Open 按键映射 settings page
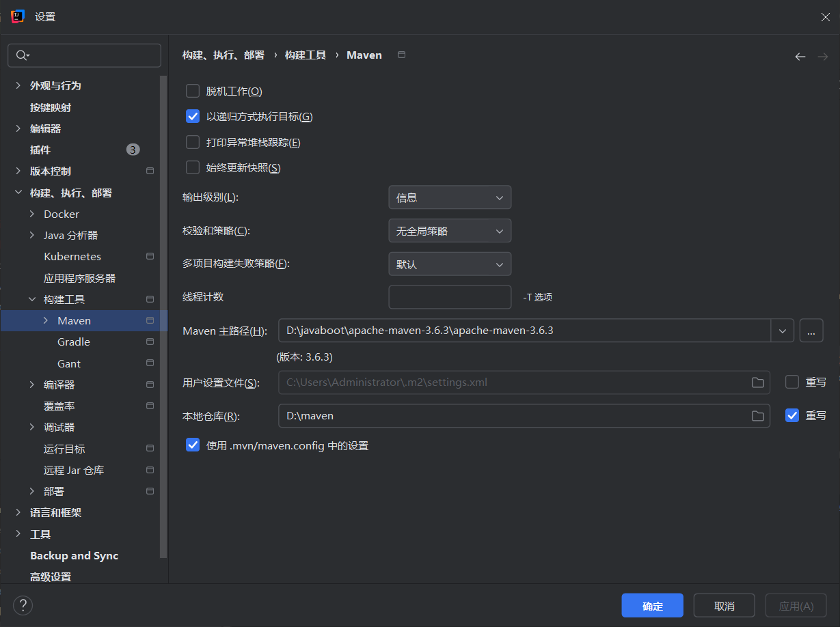This screenshot has height=627, width=840. 51,107
